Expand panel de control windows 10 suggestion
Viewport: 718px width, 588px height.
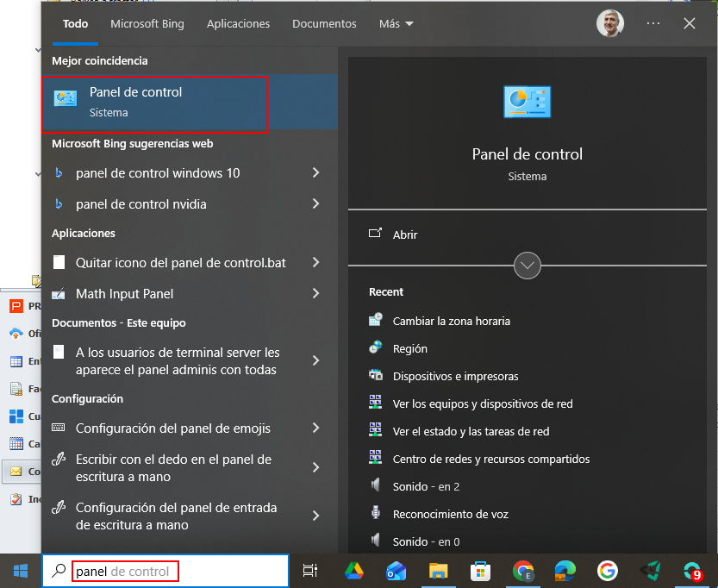click(315, 172)
